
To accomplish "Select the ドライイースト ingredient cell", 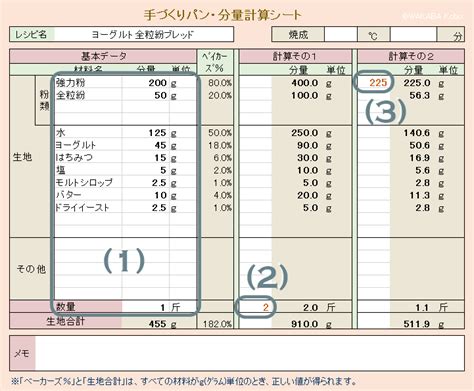I will point(88,208).
